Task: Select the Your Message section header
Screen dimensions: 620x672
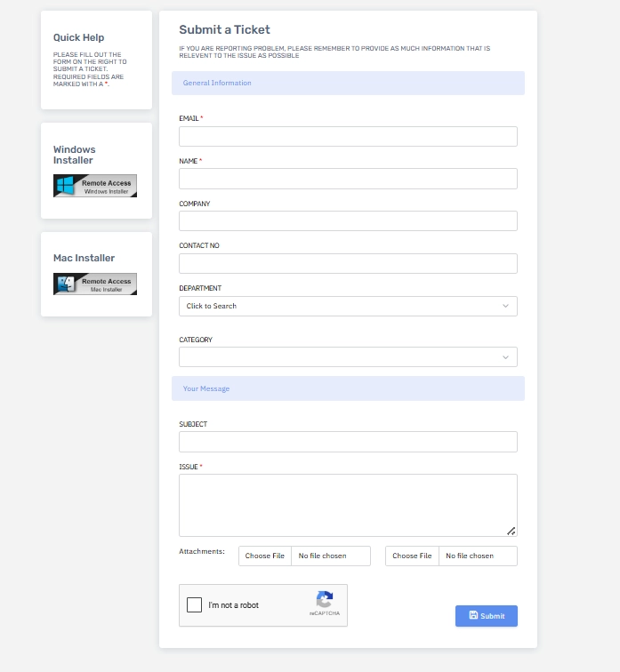Action: coord(348,389)
